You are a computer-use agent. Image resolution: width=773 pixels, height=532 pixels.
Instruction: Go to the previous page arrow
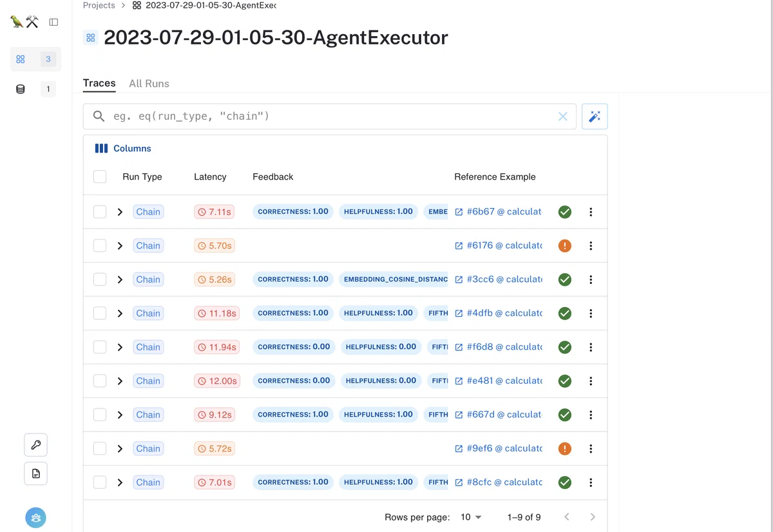point(567,517)
